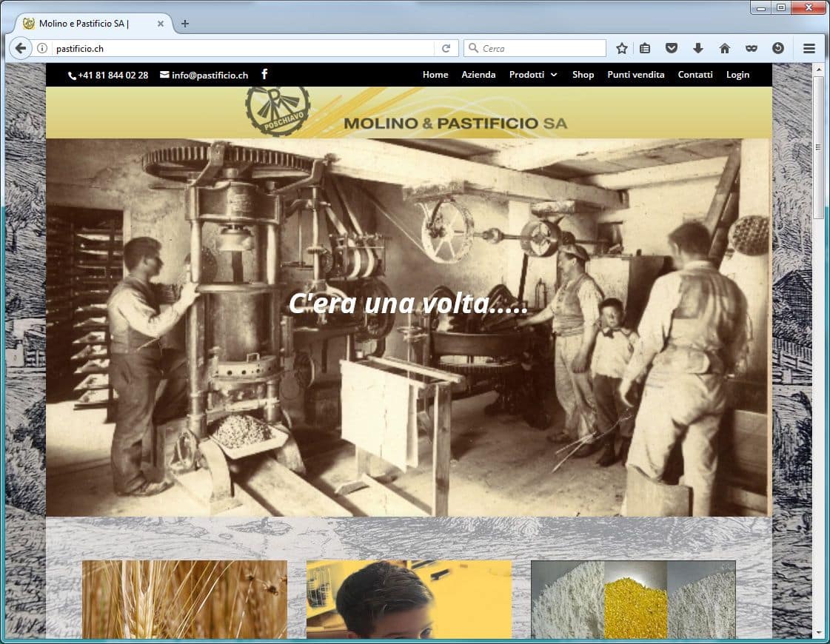Click the scrollbar down arrow

[x=818, y=632]
